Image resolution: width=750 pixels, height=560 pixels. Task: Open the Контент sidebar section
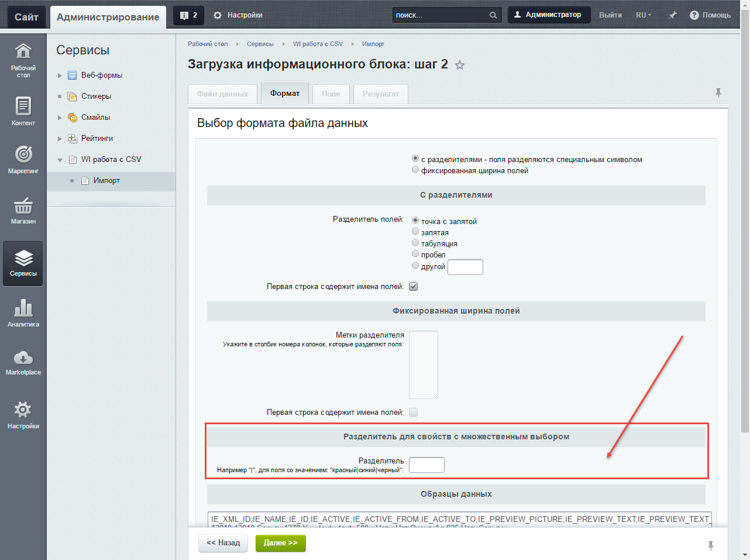click(x=23, y=111)
